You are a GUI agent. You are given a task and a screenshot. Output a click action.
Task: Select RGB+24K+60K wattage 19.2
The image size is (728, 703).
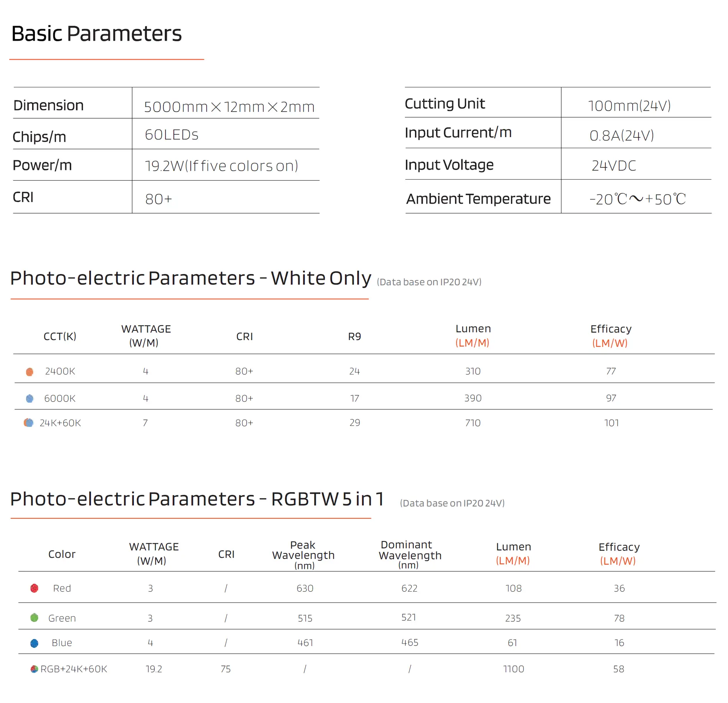pos(154,669)
